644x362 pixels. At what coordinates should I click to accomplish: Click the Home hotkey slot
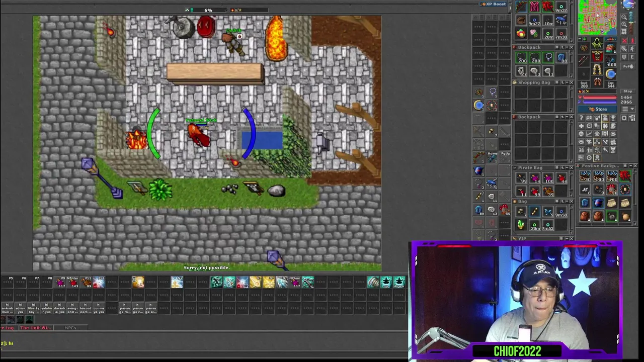(492, 157)
